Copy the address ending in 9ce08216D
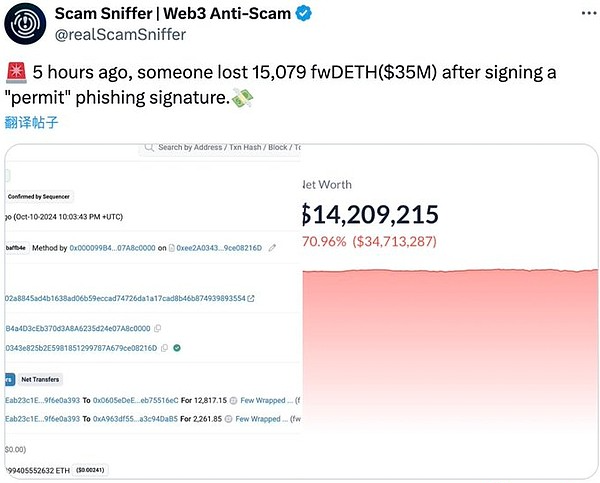600x483 pixels. click(165, 348)
